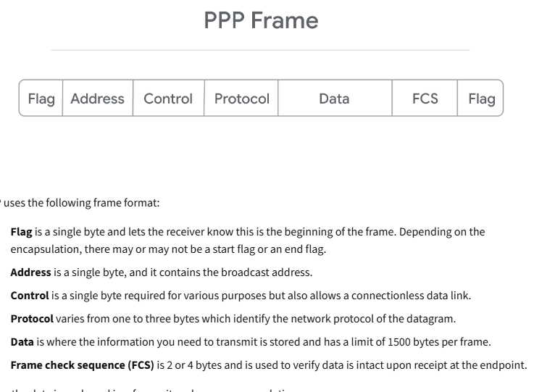Click the 'uses the following frame format' text
This screenshot has height=392, width=534.
click(x=82, y=203)
